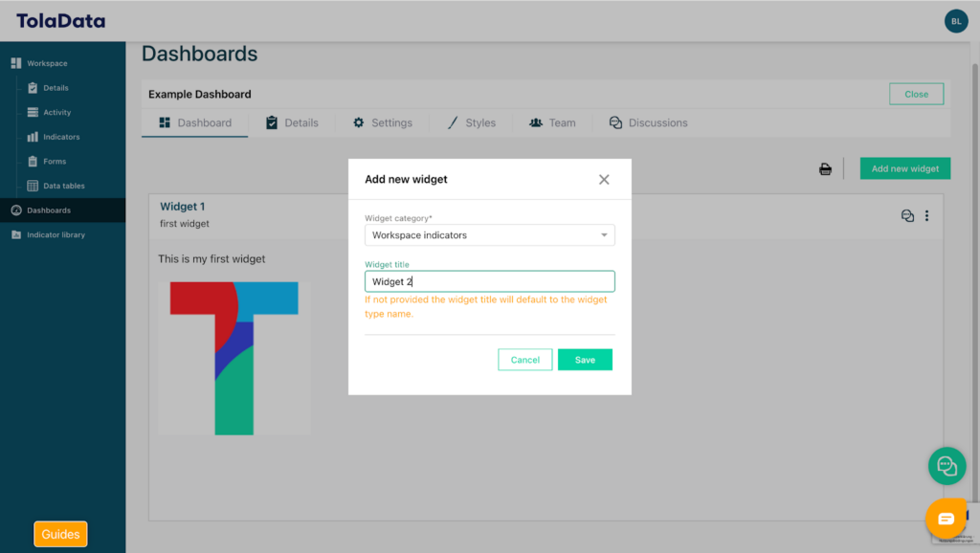This screenshot has height=553, width=980.
Task: Open the Indicator library sidebar item
Action: point(56,235)
